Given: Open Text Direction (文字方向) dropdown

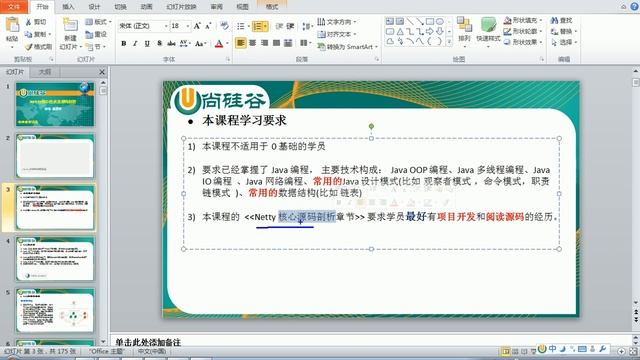Looking at the screenshot, I should pos(337,22).
